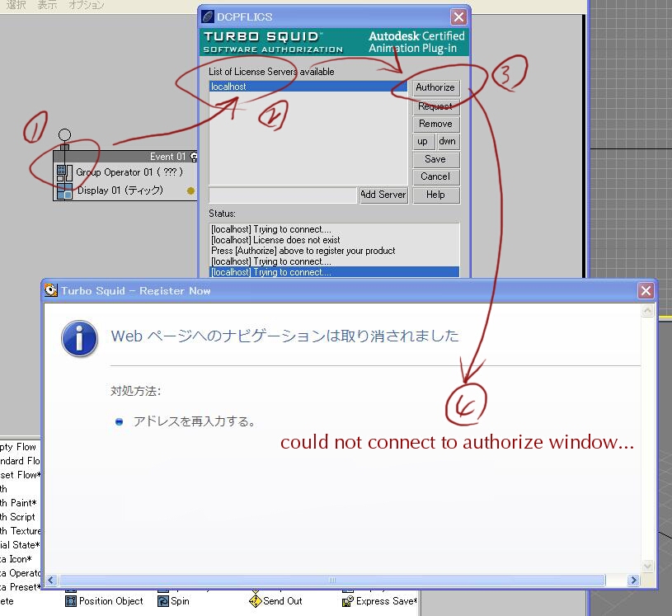Select the Display 01 operator row
Screen dimensions: 672x616
pyautogui.click(x=126, y=190)
